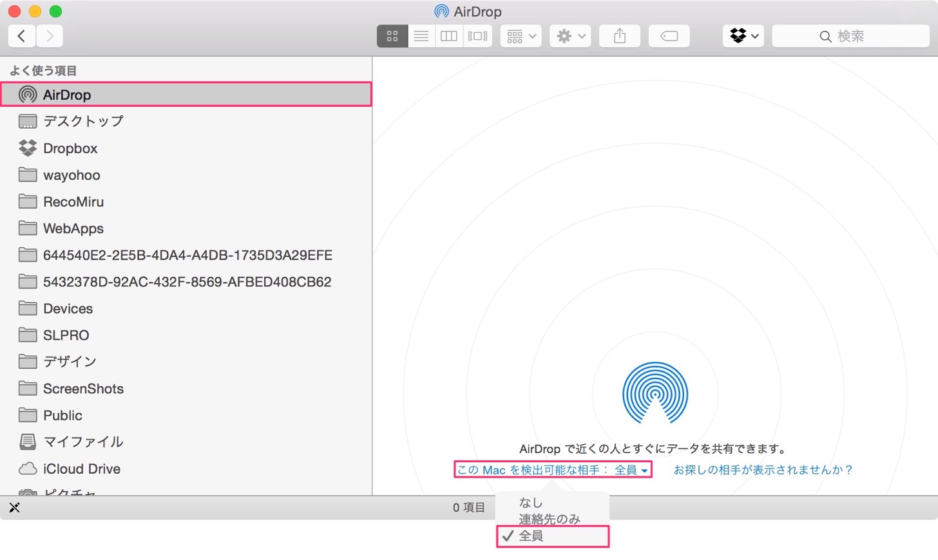Image resolution: width=938 pixels, height=560 pixels.
Task: Click the デスクトップ sidebar icon
Action: 28,121
